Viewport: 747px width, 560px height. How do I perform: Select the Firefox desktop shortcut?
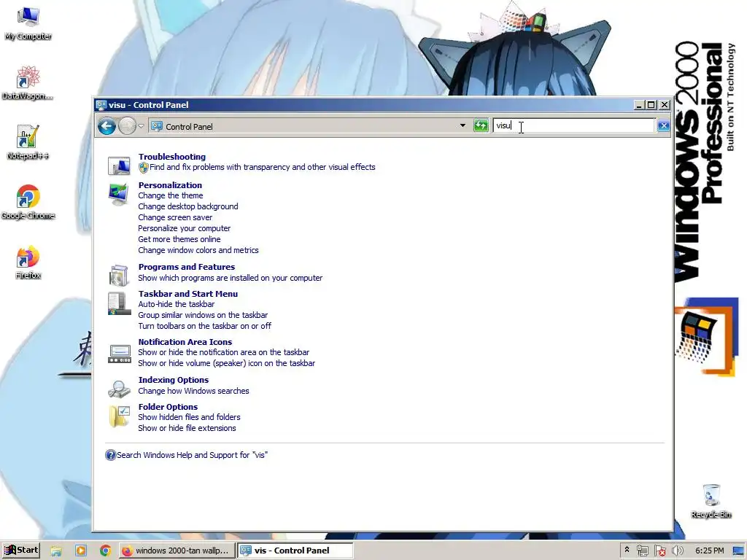pos(28,262)
